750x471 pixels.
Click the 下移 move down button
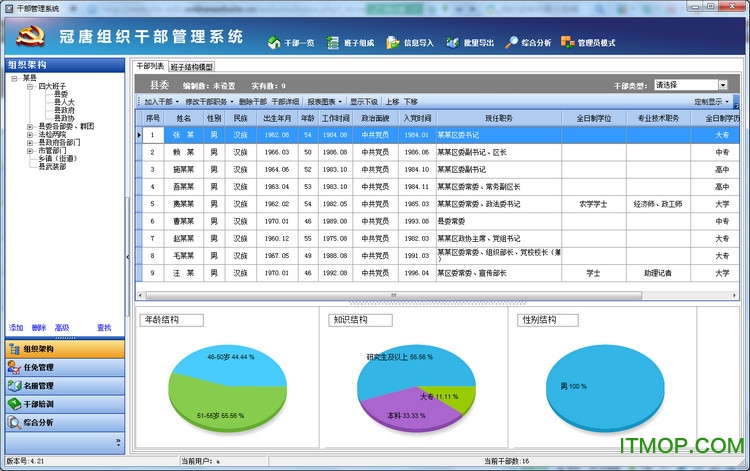tap(410, 102)
